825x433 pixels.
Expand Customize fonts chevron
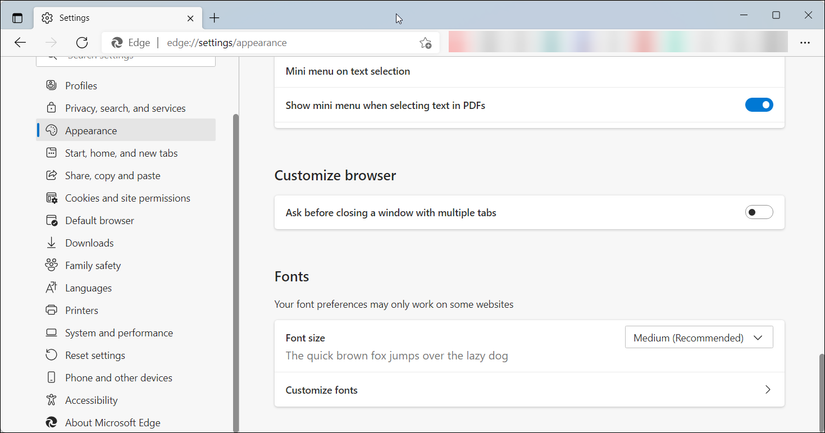[x=767, y=390]
